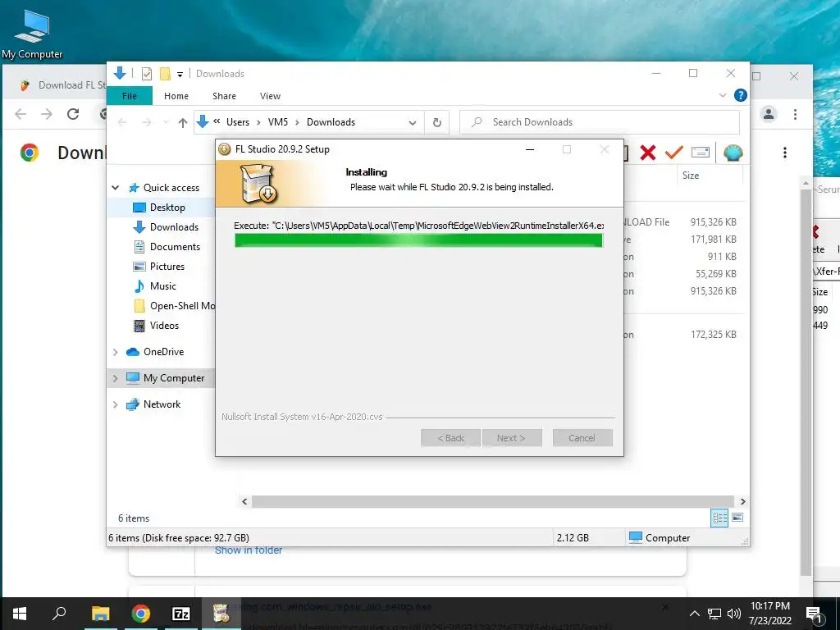
Task: Go up one folder level in Explorer
Action: pos(183,123)
